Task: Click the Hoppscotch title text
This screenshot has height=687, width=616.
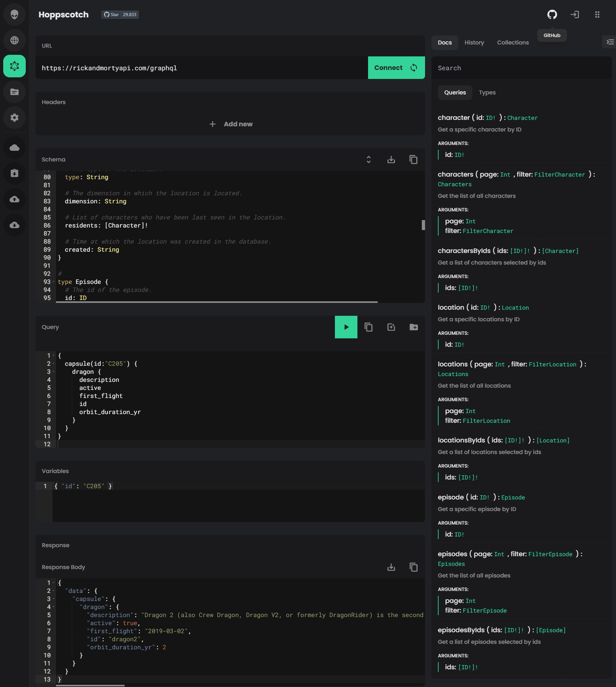Action: [64, 15]
